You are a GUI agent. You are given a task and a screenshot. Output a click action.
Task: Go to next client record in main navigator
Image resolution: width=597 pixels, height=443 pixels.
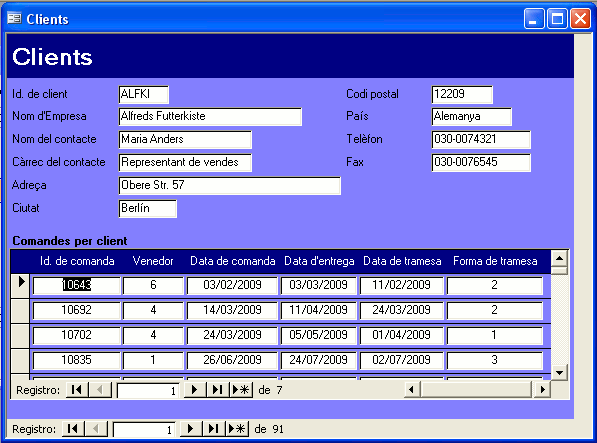coord(190,429)
